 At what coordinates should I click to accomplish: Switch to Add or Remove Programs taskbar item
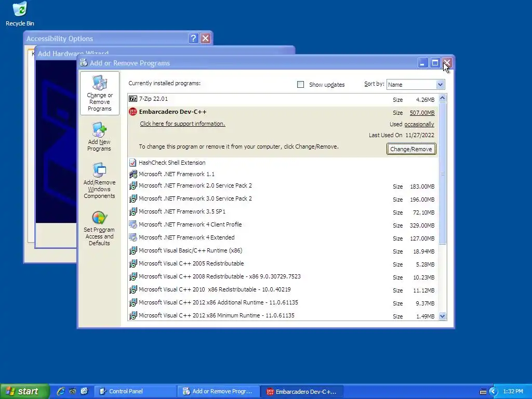click(x=219, y=391)
